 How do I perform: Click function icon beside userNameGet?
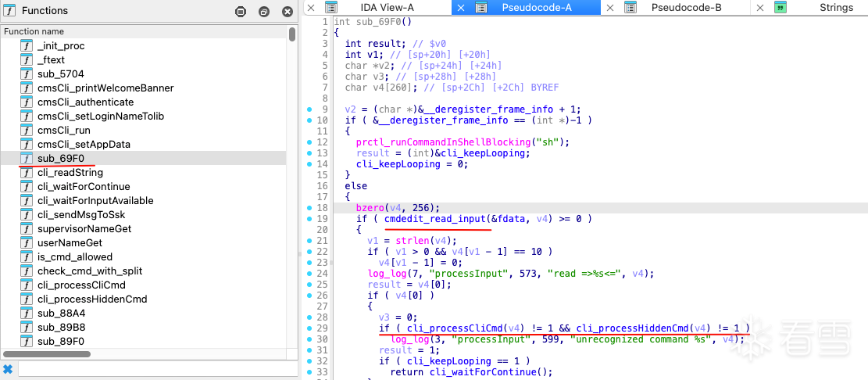[26, 242]
